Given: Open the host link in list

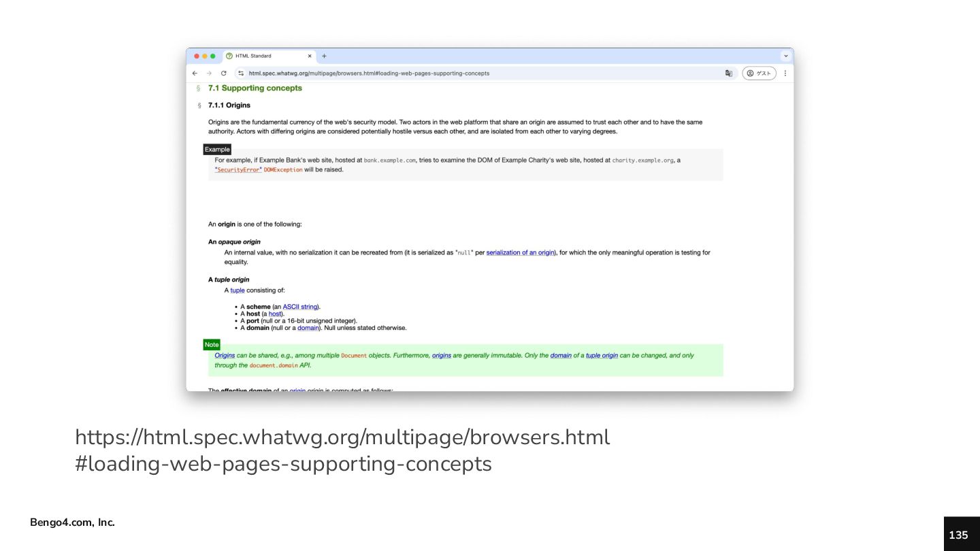Looking at the screenshot, I should (275, 314).
